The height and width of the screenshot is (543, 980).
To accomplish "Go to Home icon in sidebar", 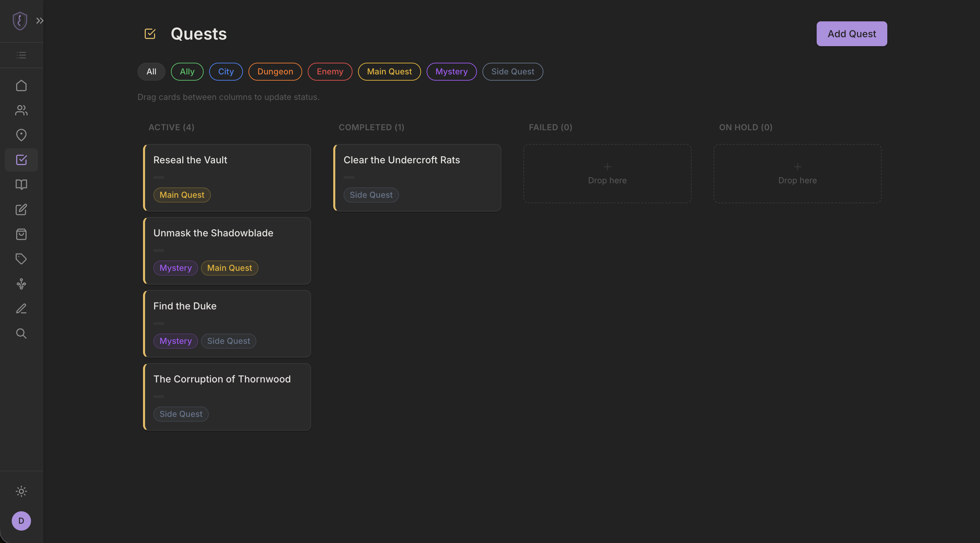I will (21, 85).
